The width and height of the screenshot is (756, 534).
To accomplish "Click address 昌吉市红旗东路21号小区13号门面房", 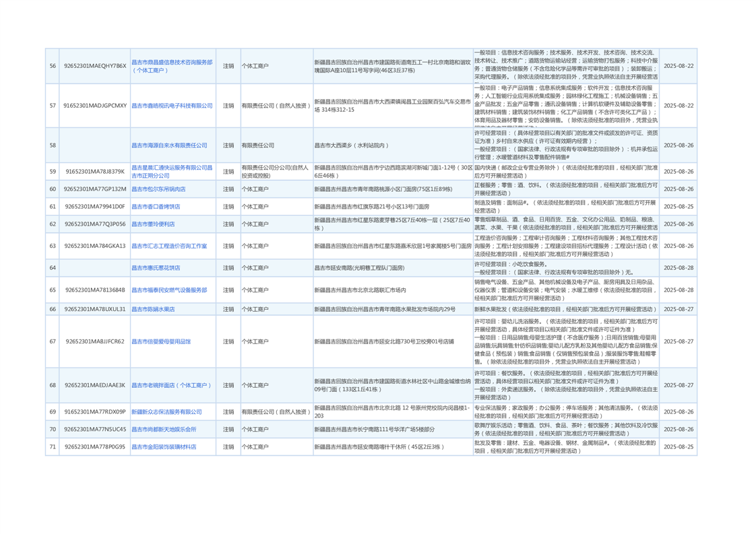I will click(372, 206).
